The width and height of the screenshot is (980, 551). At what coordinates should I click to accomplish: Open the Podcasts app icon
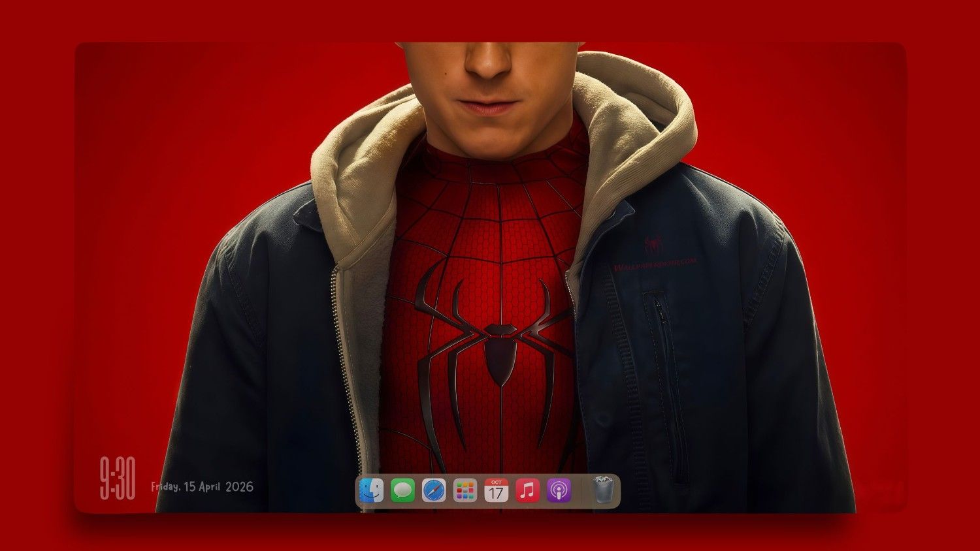point(559,490)
